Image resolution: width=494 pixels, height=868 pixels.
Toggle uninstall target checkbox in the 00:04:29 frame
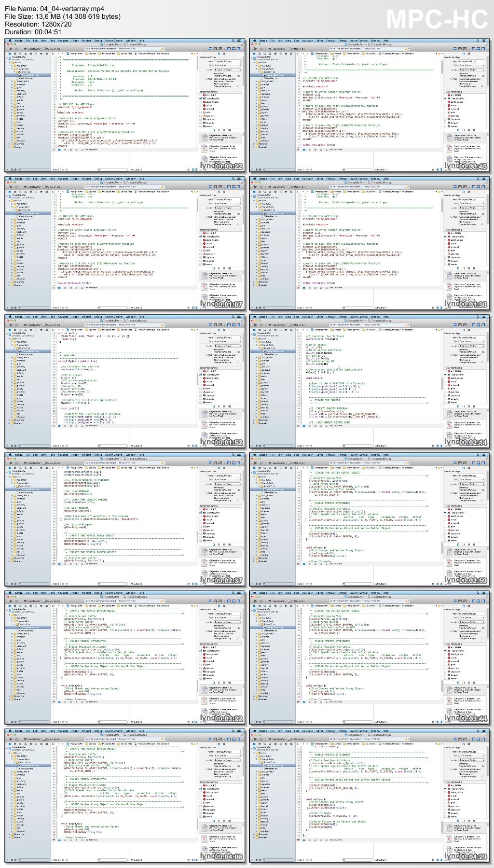coord(446,799)
